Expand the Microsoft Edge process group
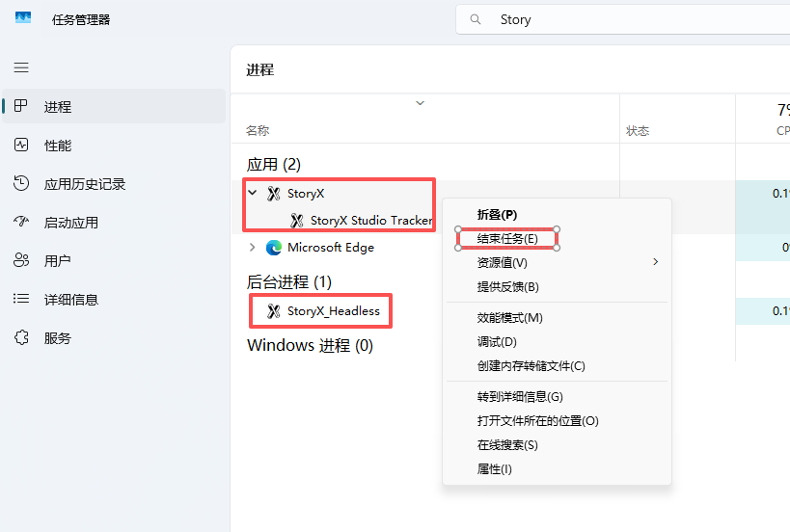 (253, 247)
